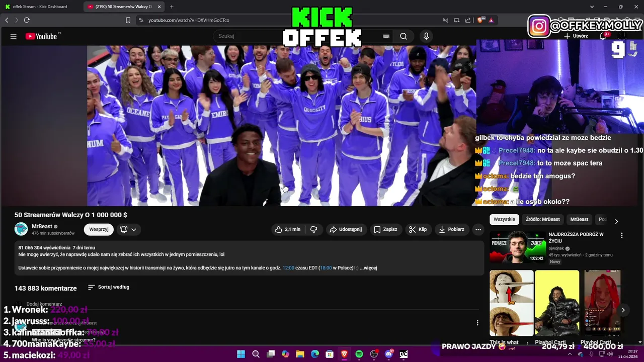Open the straw hat Shorts thumbnail

512,303
